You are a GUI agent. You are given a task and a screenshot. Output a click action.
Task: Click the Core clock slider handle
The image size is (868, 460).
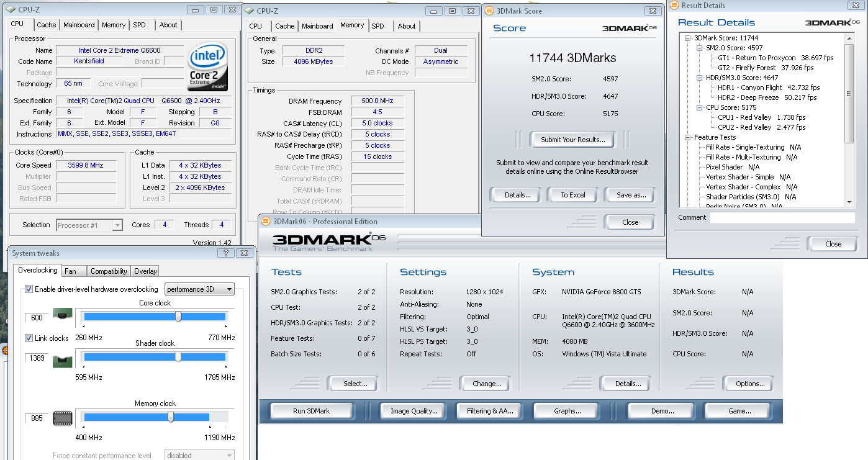coord(178,316)
